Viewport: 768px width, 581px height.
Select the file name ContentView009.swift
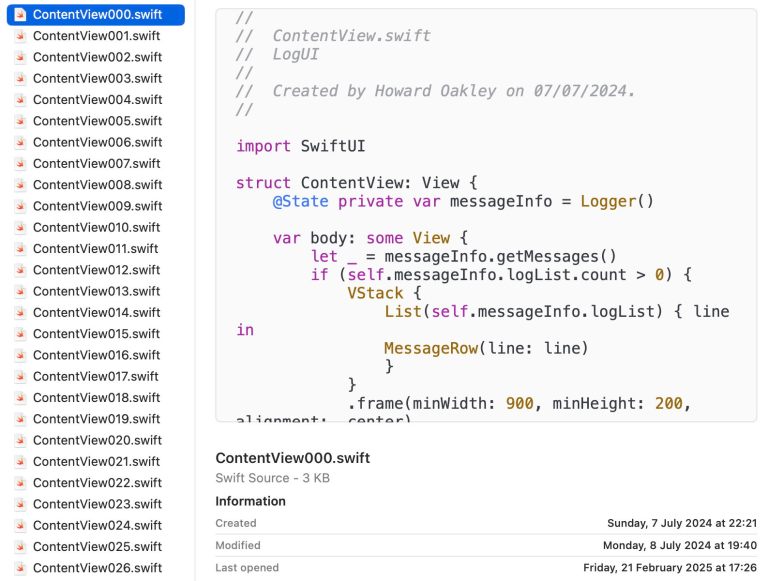coord(97,206)
